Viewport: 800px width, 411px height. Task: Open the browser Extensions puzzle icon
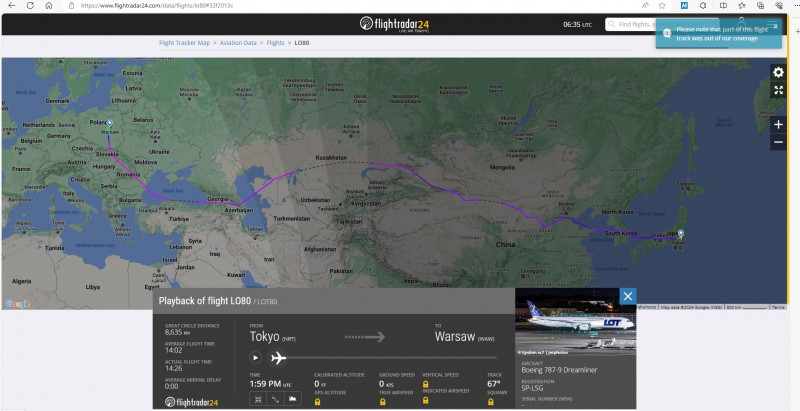coord(703,6)
